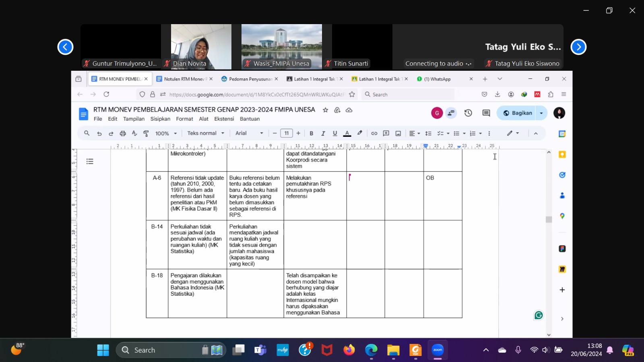Image resolution: width=644 pixels, height=362 pixels.
Task: Expand the Teks normal style dropdown
Action: 206,134
